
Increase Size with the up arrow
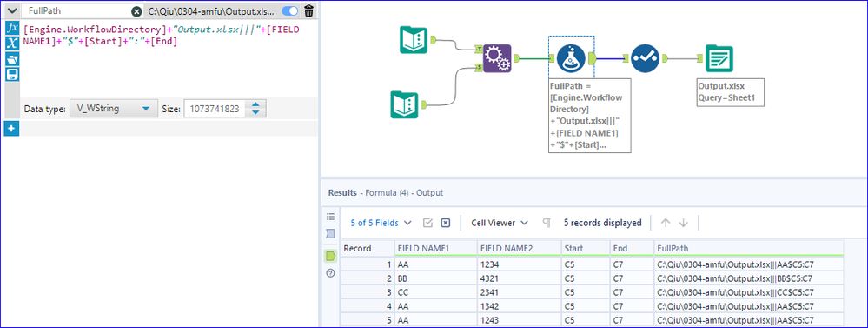pyautogui.click(x=255, y=105)
